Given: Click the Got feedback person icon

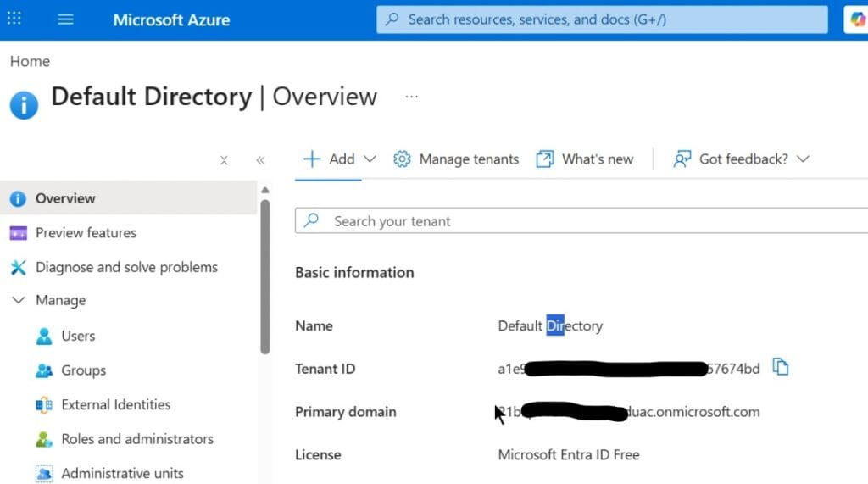Looking at the screenshot, I should [682, 159].
